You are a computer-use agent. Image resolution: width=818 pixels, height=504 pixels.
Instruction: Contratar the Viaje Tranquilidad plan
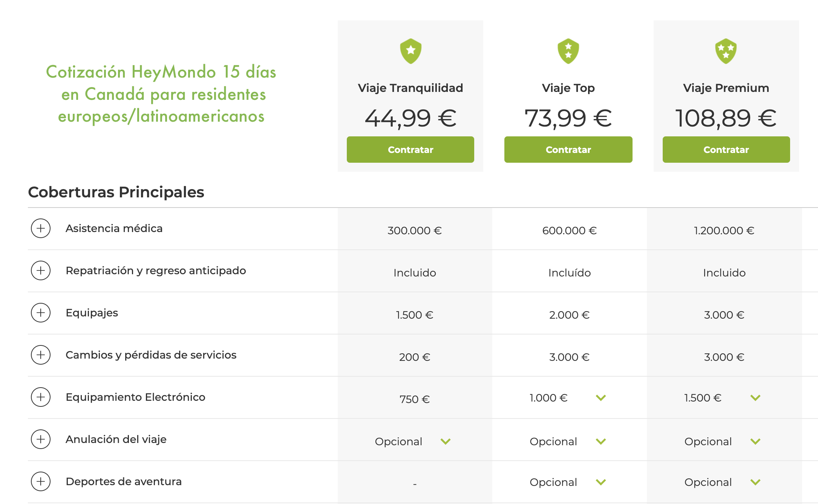tap(411, 150)
